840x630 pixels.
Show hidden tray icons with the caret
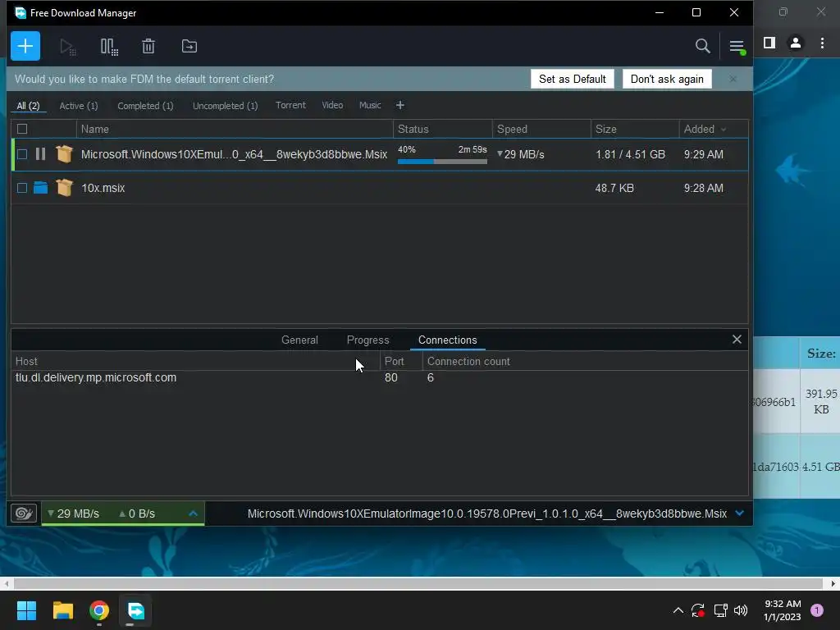(678, 610)
